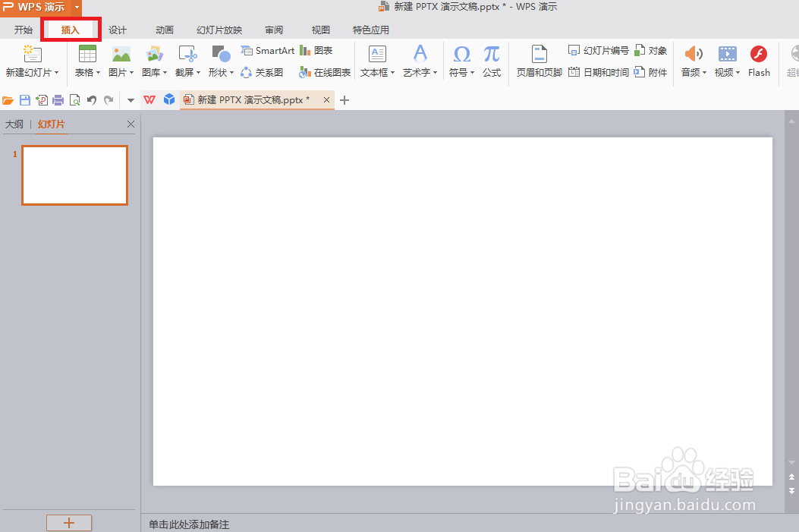Insert an Attachment (附件)
Viewport: 799px width, 532px height.
(651, 72)
